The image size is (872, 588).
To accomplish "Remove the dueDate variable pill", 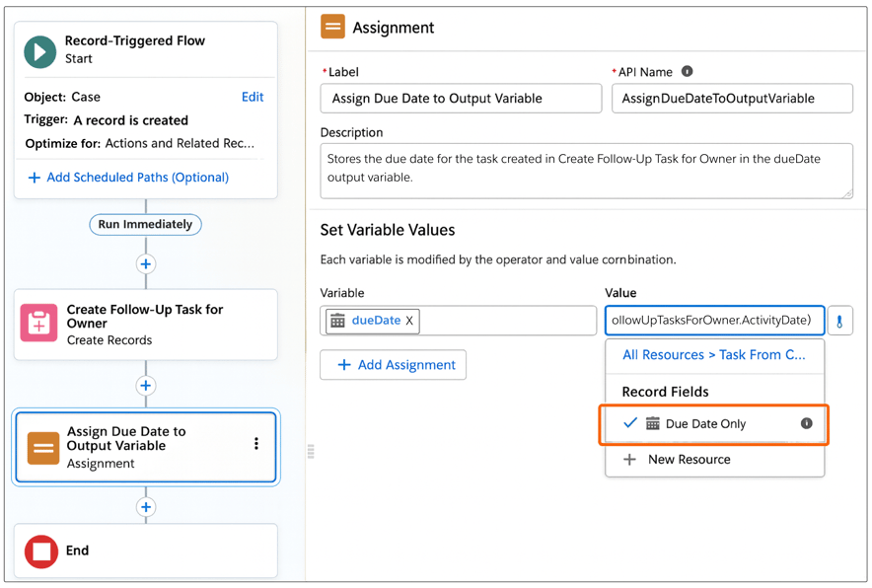I will [409, 321].
